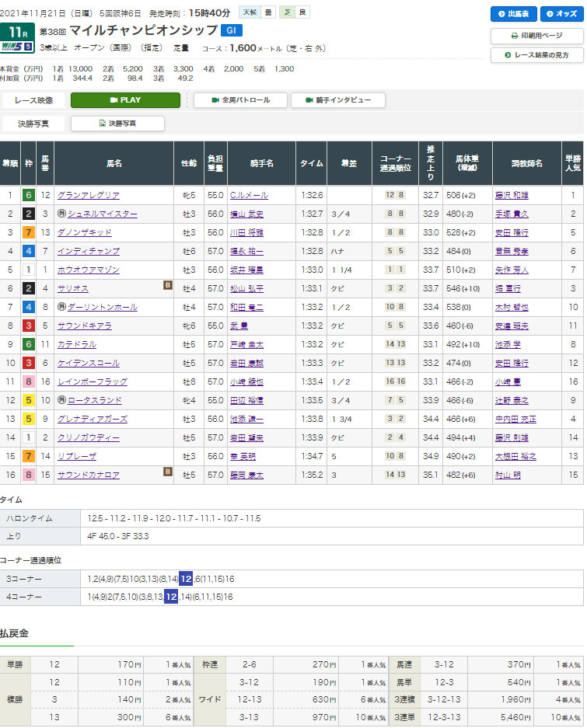Click frame number 6 box for グランアレグリア

(x=28, y=196)
